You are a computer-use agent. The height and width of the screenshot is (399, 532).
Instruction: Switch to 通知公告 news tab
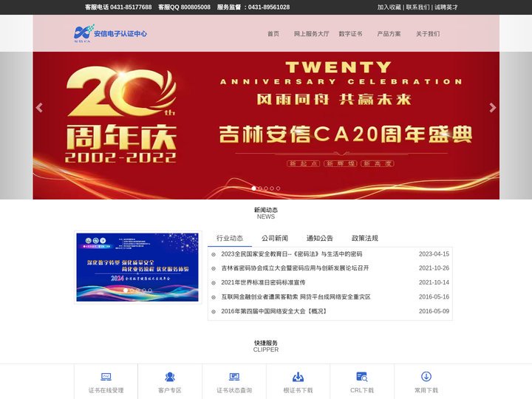(x=320, y=238)
